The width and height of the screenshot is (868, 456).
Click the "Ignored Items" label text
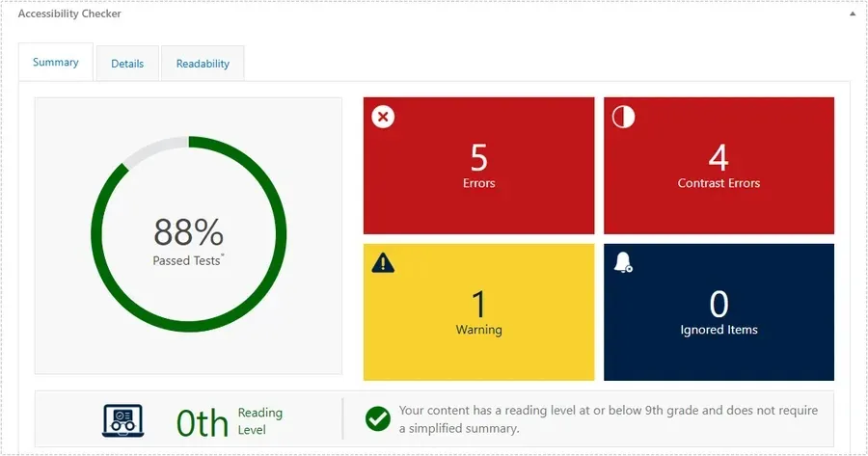point(719,330)
